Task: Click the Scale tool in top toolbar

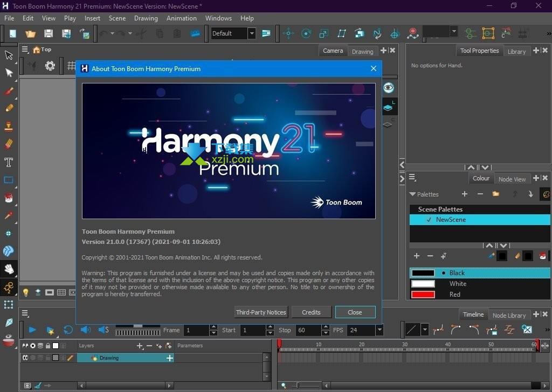Action: point(323,33)
